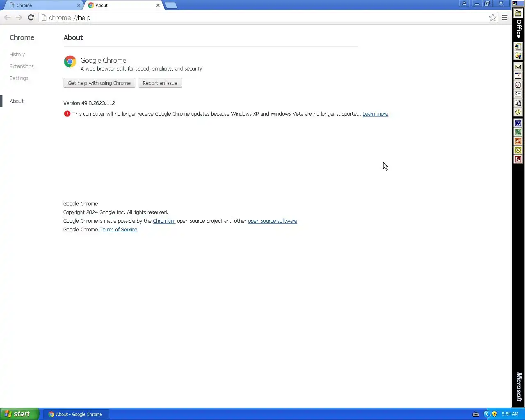Open the open source software link
525x420 pixels.
tap(272, 221)
